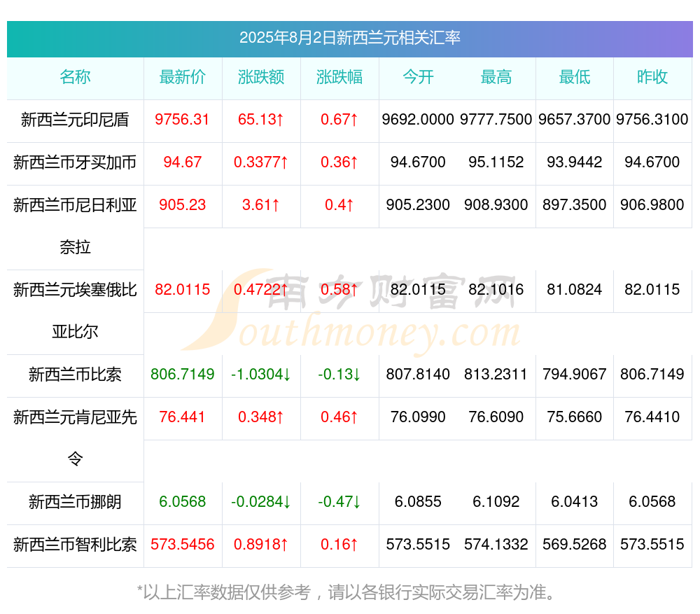This screenshot has width=700, height=614.
Task: Click high value 6.1092
Action: pos(496,501)
